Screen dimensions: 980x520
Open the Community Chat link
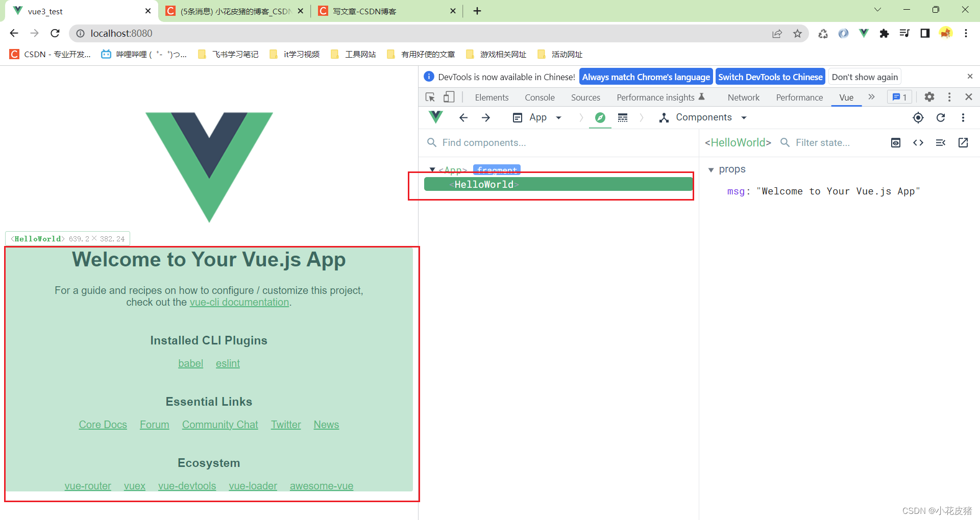[220, 425]
